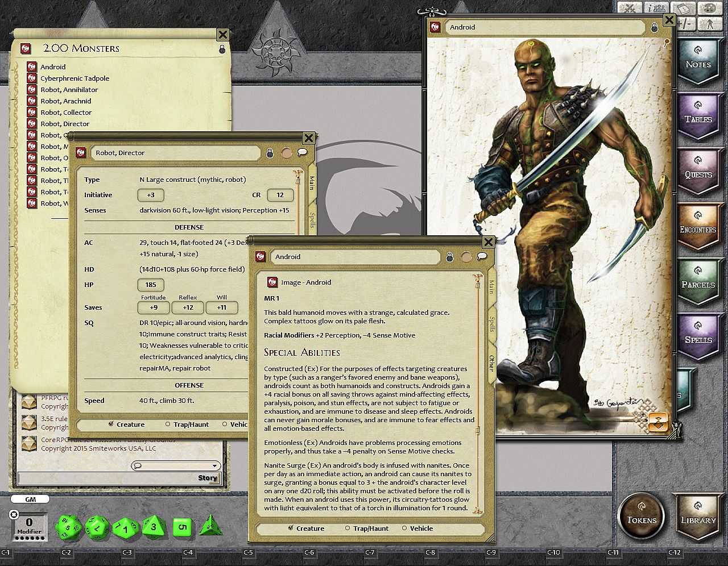Image resolution: width=728 pixels, height=566 pixels.
Task: Select Trap/Haunt radio on Android sheet
Action: tap(347, 528)
